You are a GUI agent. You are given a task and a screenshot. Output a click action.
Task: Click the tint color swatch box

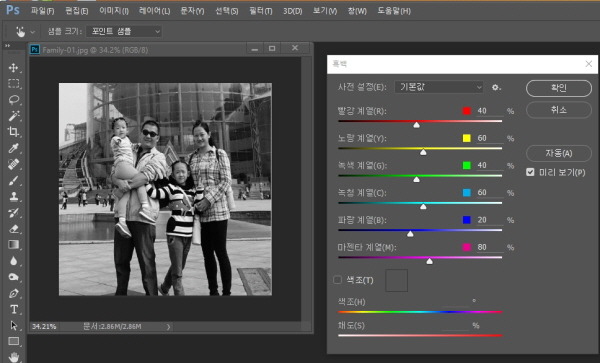coord(396,280)
